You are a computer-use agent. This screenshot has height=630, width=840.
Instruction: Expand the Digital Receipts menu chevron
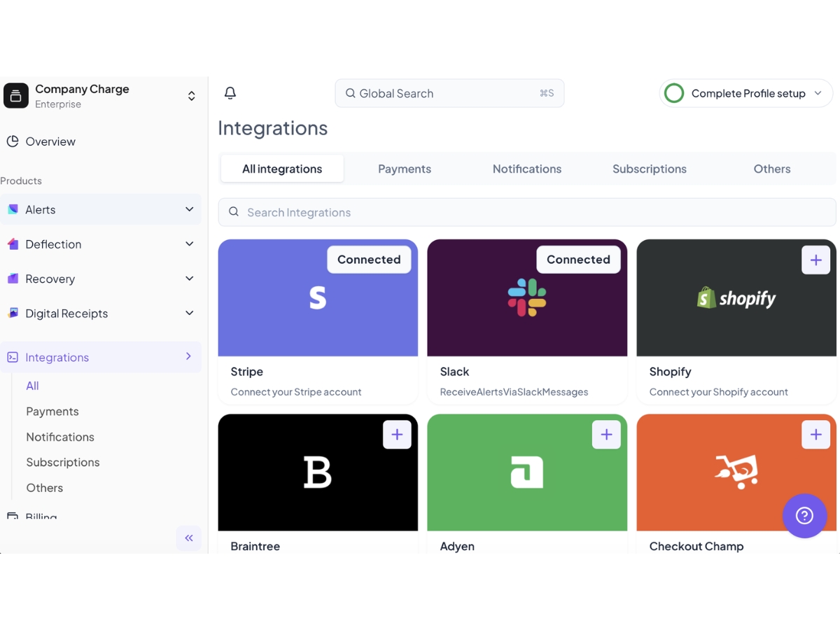click(189, 313)
